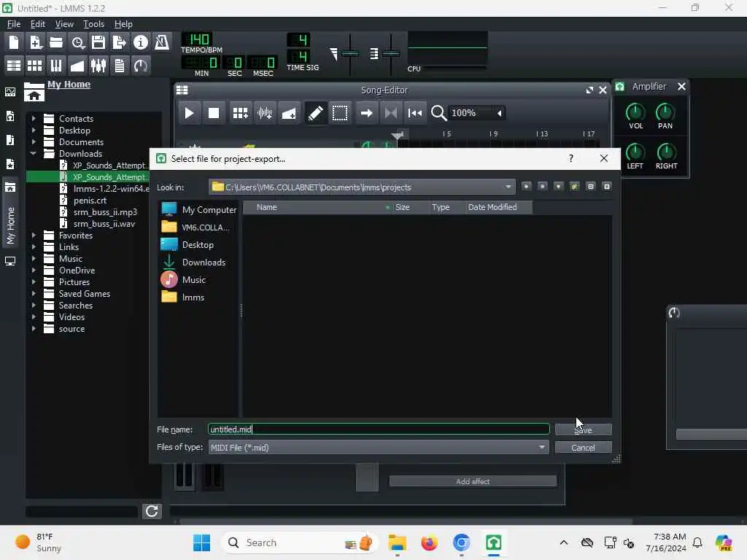The width and height of the screenshot is (747, 560).
Task: Click the File name input field
Action: [379, 429]
